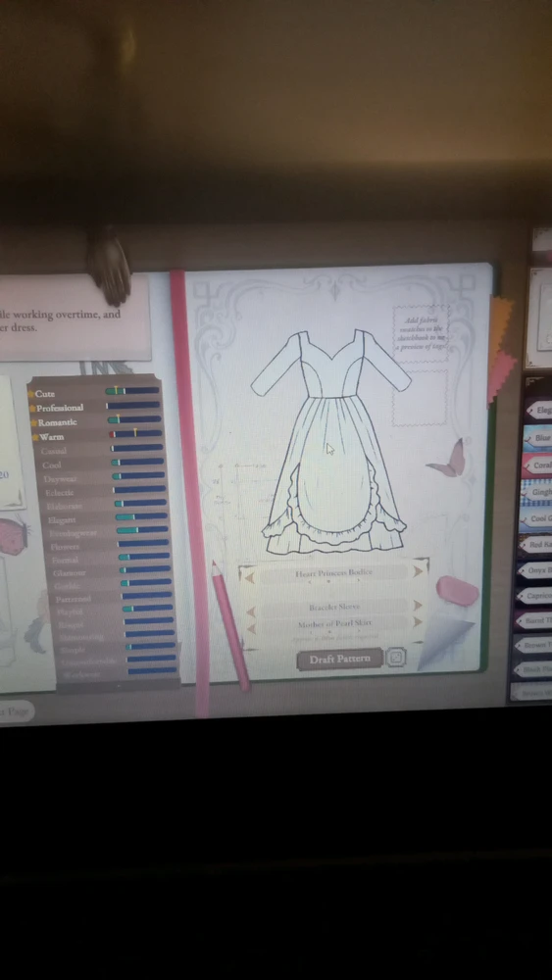Click the dress sketch preview
Viewport: 552px width, 980px height.
331,442
